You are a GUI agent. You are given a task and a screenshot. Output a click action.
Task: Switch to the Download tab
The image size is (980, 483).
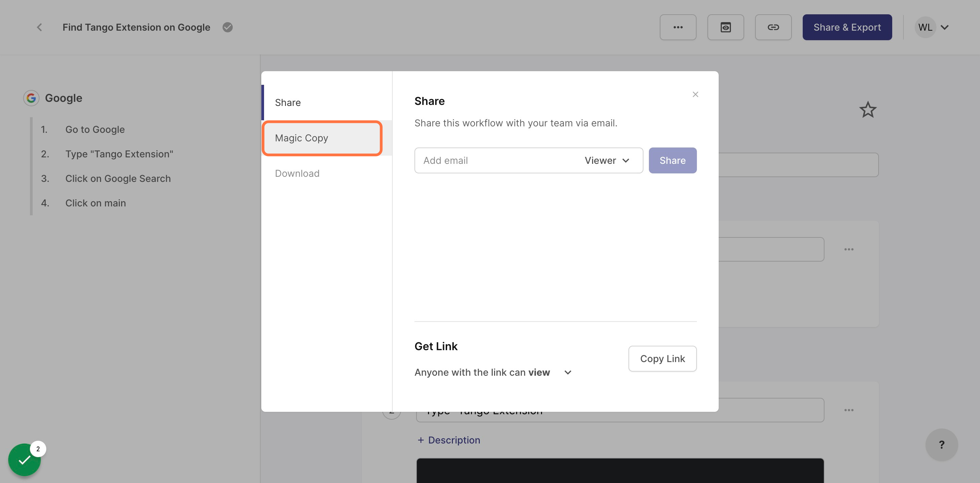click(326, 173)
